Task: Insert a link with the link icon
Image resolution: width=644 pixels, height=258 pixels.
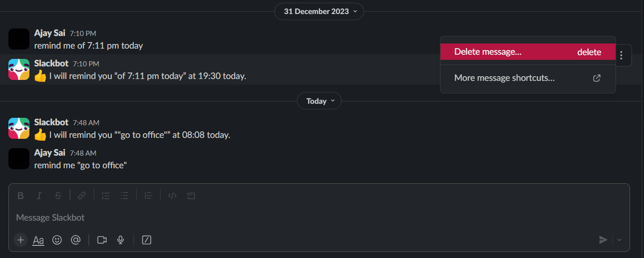Action: tap(82, 196)
